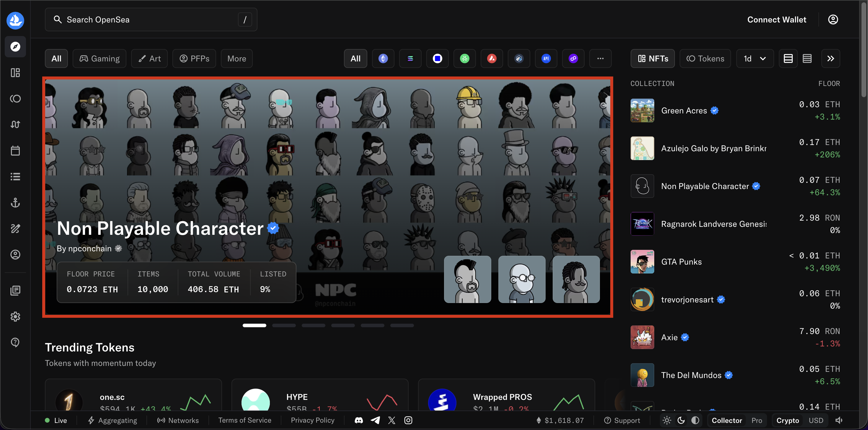Jump to last carousel slide indicator
The width and height of the screenshot is (868, 430).
tap(402, 325)
